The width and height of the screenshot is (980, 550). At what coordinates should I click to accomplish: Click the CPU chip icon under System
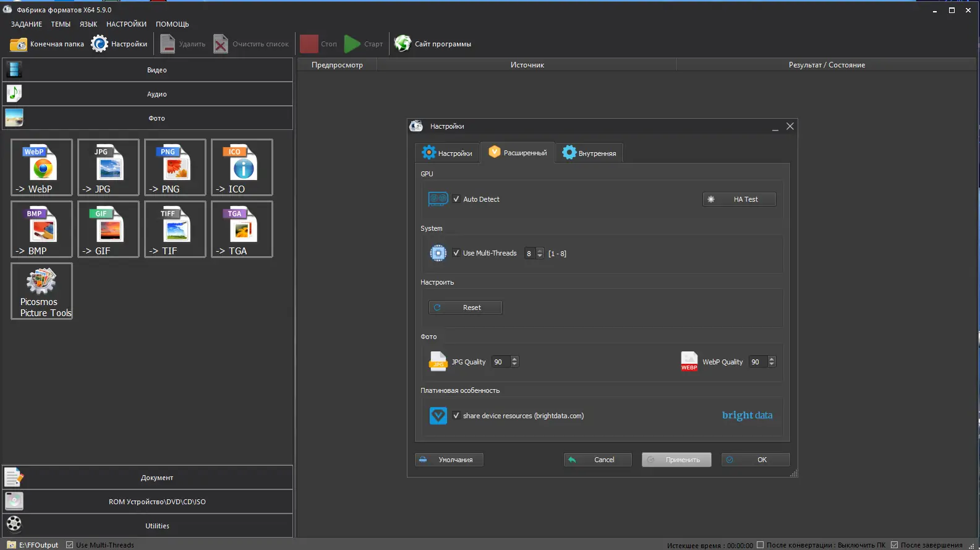pos(438,253)
